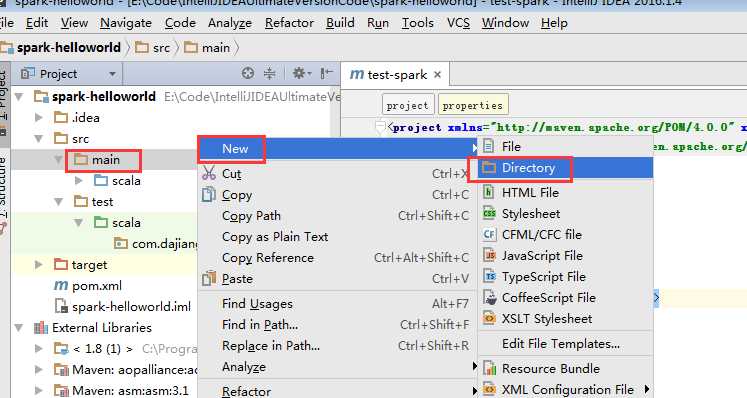Expand the Maven: aopalliance library node
Screen dimensions: 747x398
tap(39, 369)
